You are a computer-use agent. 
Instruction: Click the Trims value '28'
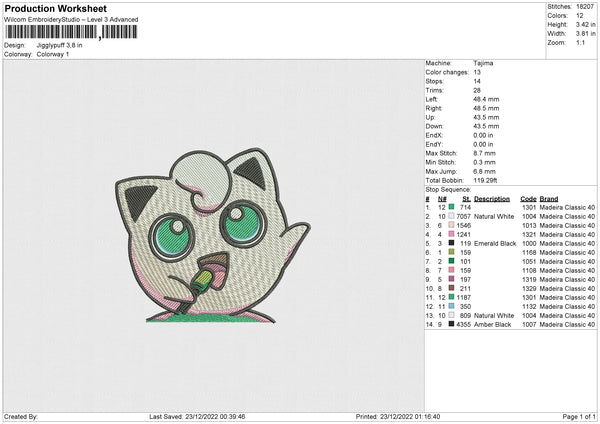click(x=477, y=90)
